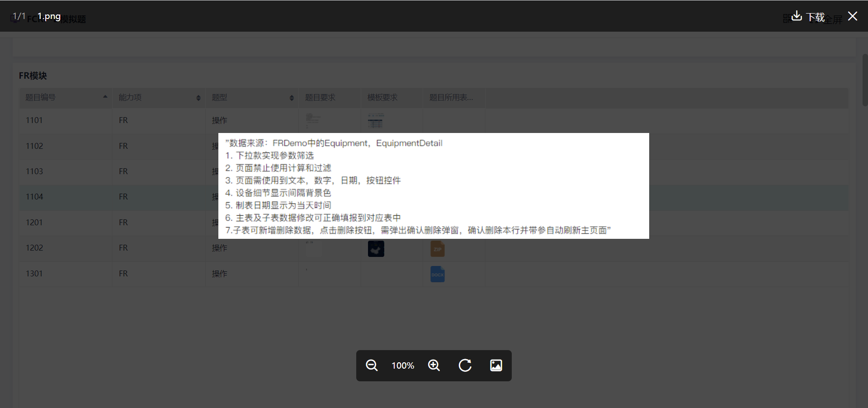Open the DOCX file icon in row 1301
Viewport: 868px width, 408px height.
pos(438,274)
